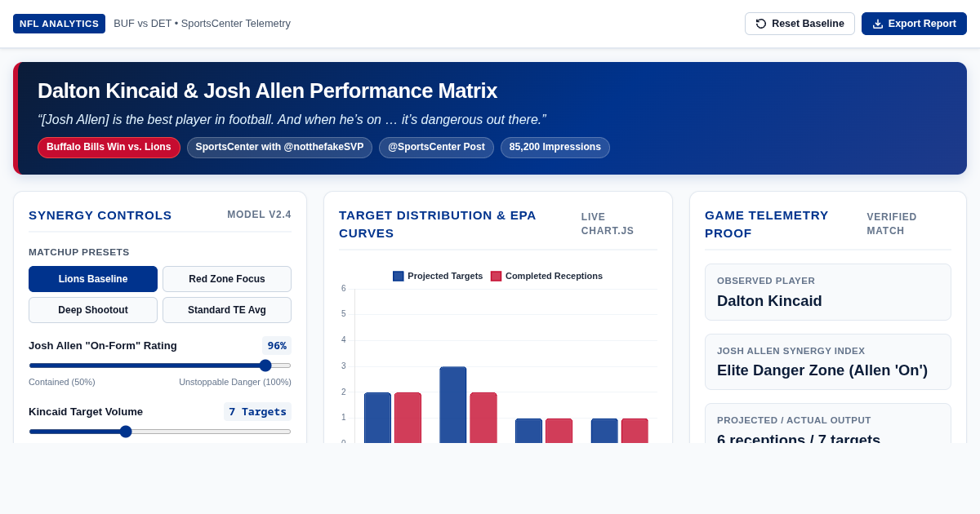
Task: Click the Contained (50%) label
Action: coord(62,382)
